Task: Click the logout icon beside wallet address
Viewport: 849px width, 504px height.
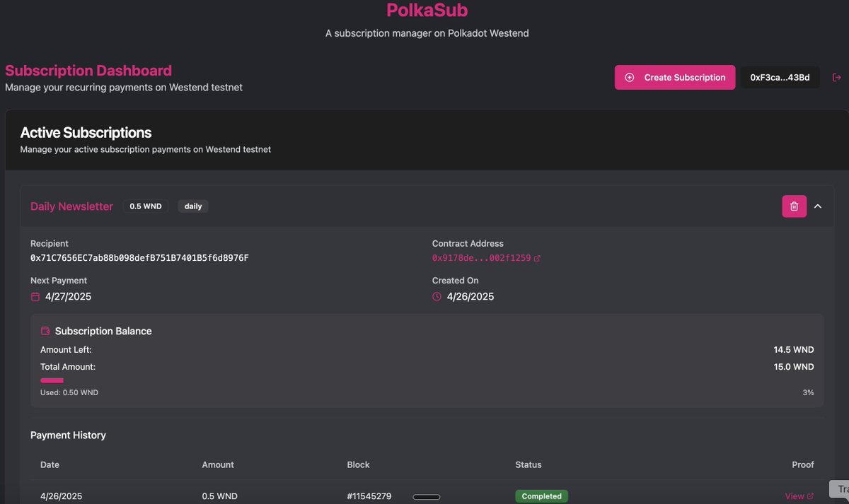Action: [837, 78]
